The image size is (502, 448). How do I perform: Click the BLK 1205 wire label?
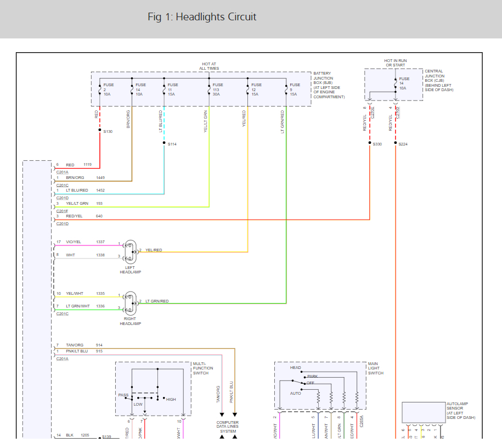coord(77,435)
